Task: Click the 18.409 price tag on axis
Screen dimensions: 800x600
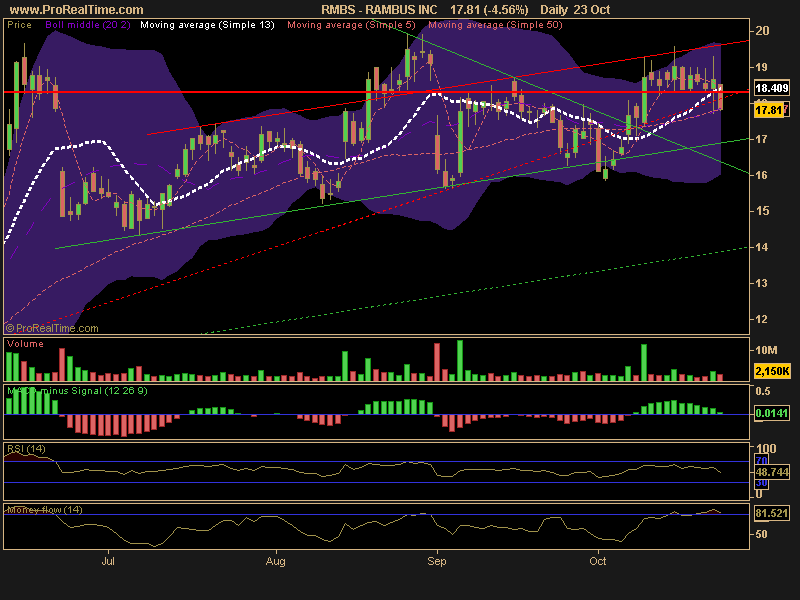Action: (x=771, y=88)
